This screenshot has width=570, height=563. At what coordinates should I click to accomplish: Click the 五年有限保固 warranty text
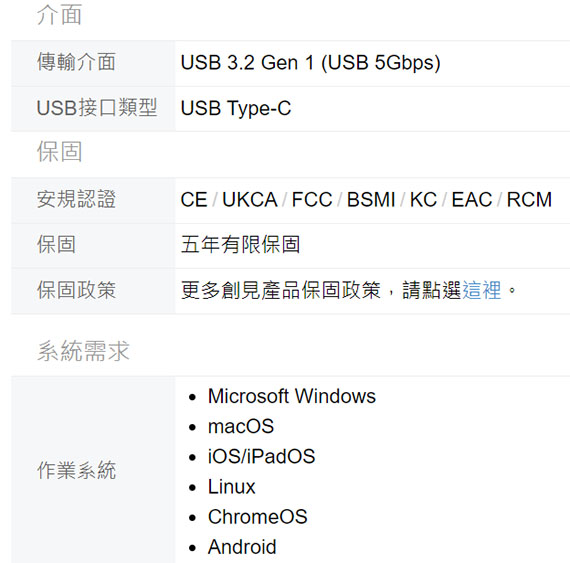pyautogui.click(x=240, y=244)
